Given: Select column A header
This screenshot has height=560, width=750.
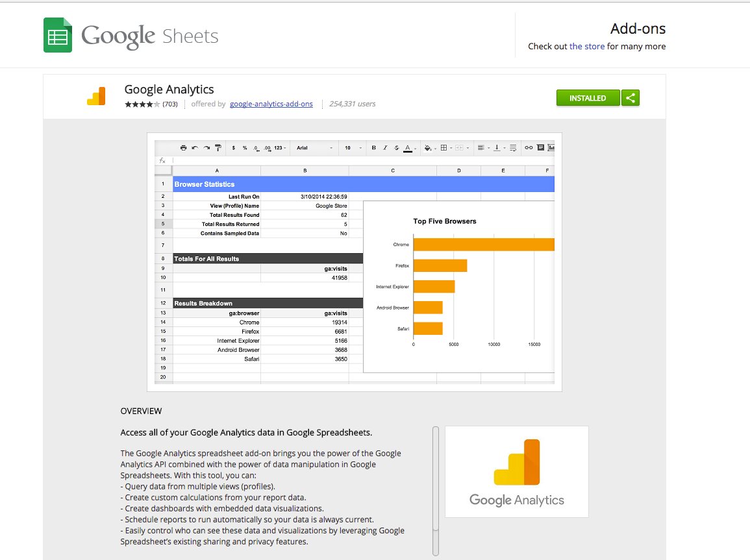Looking at the screenshot, I should pyautogui.click(x=217, y=171).
